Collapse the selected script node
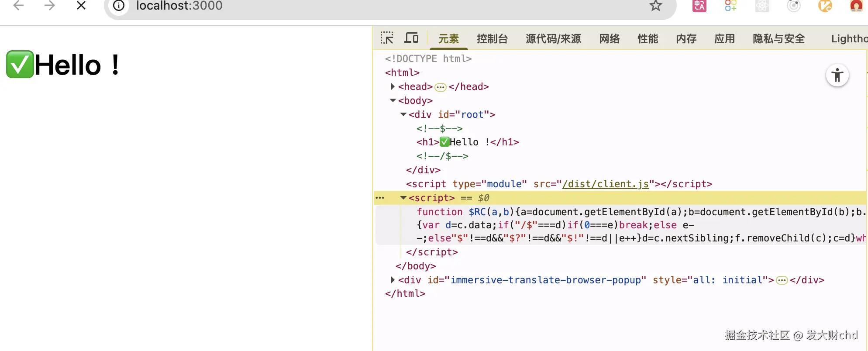 click(403, 198)
